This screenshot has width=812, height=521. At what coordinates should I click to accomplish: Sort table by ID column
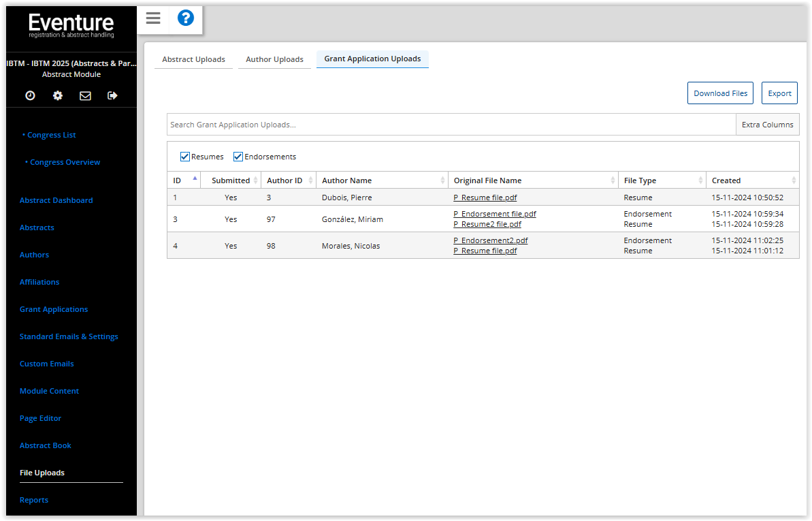pyautogui.click(x=184, y=180)
